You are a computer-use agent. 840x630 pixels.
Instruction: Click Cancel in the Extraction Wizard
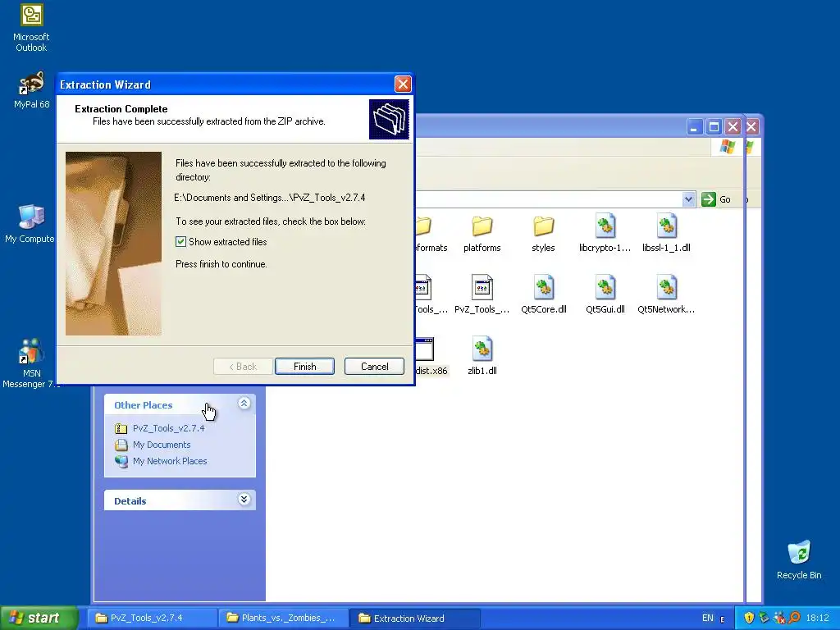374,367
